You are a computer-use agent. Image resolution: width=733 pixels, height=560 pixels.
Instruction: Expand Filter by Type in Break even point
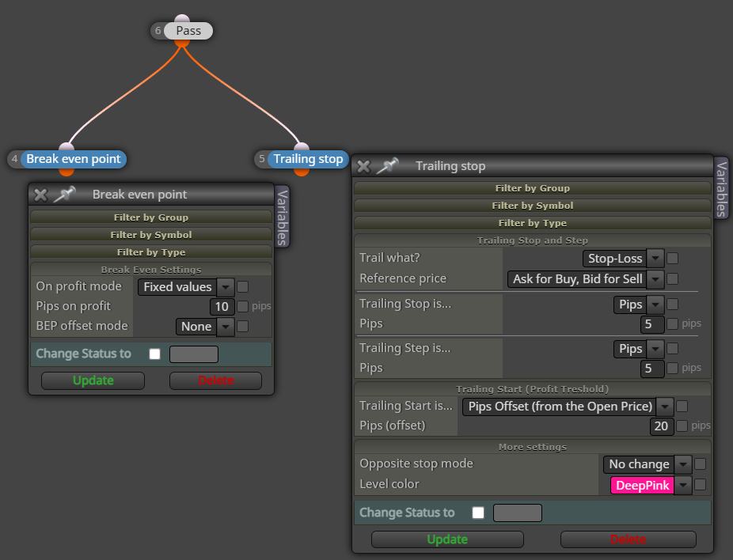pos(151,252)
